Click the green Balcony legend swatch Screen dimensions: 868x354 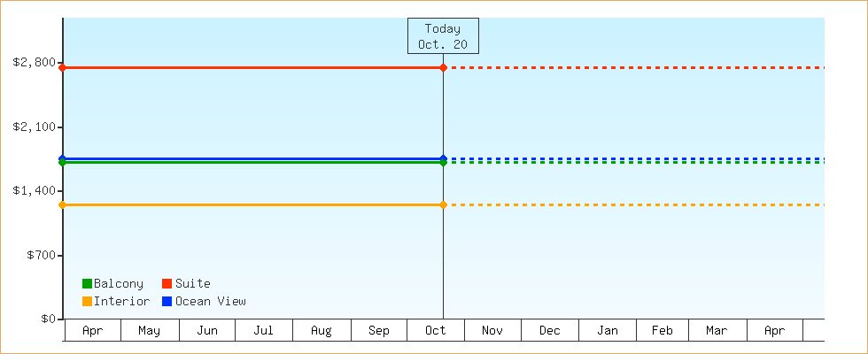tap(87, 284)
